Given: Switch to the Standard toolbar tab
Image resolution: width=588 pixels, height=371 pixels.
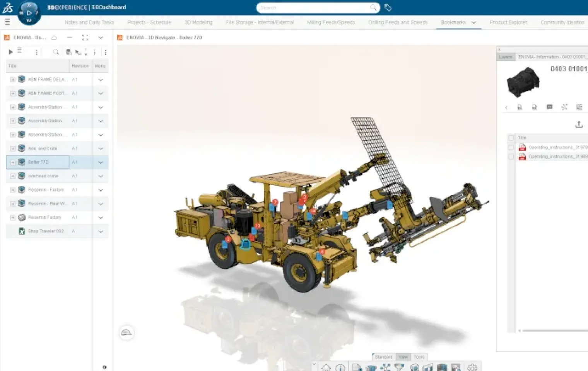Looking at the screenshot, I should pyautogui.click(x=383, y=357).
